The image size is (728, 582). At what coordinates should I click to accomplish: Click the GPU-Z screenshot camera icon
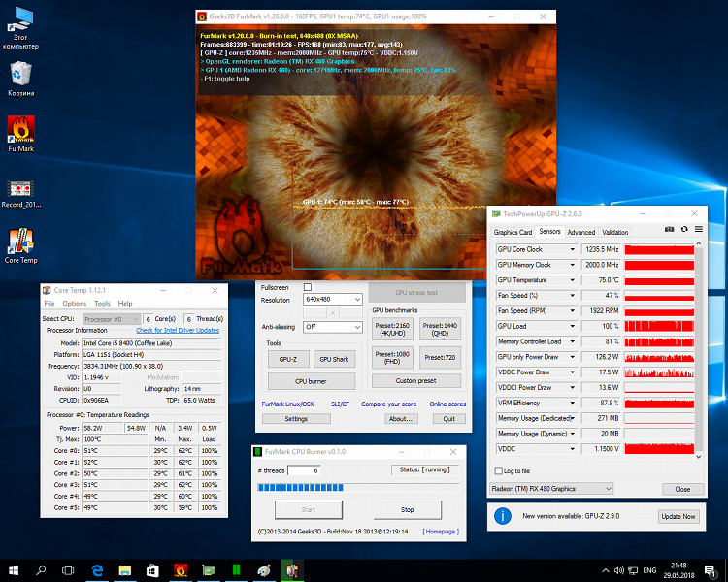click(x=670, y=229)
